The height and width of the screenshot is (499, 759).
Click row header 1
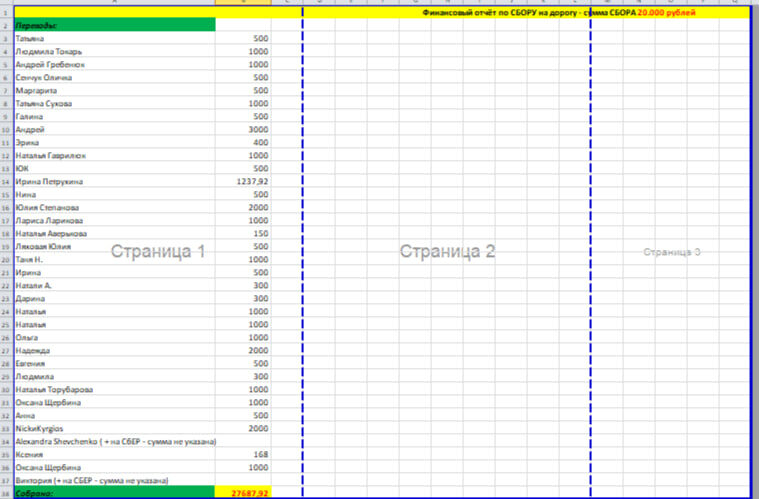tap(6, 13)
